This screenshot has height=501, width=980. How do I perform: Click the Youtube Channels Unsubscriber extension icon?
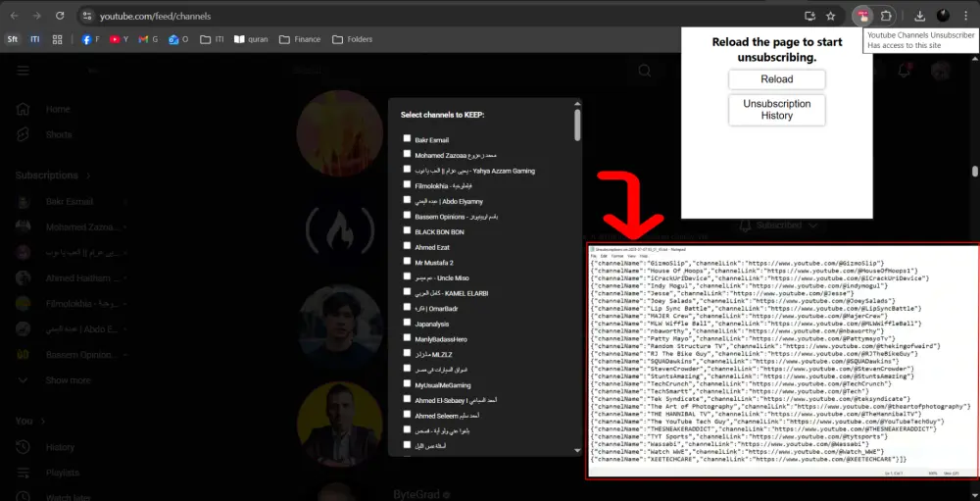[863, 17]
